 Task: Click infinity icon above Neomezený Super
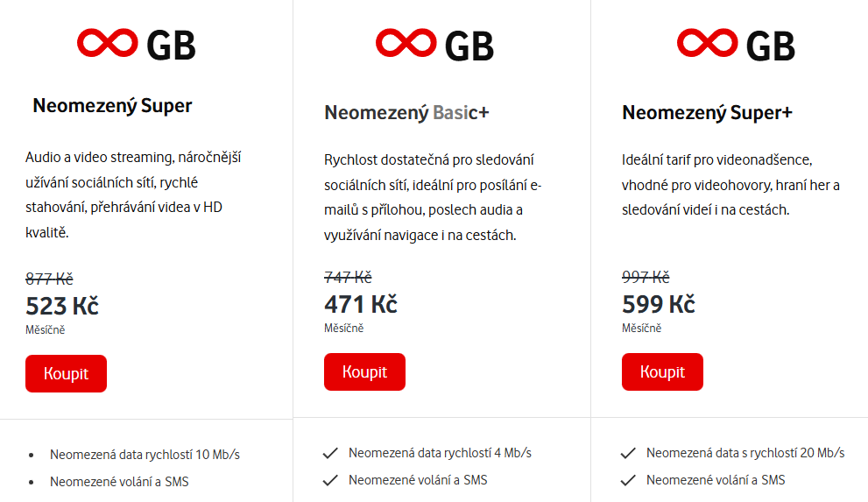click(108, 43)
